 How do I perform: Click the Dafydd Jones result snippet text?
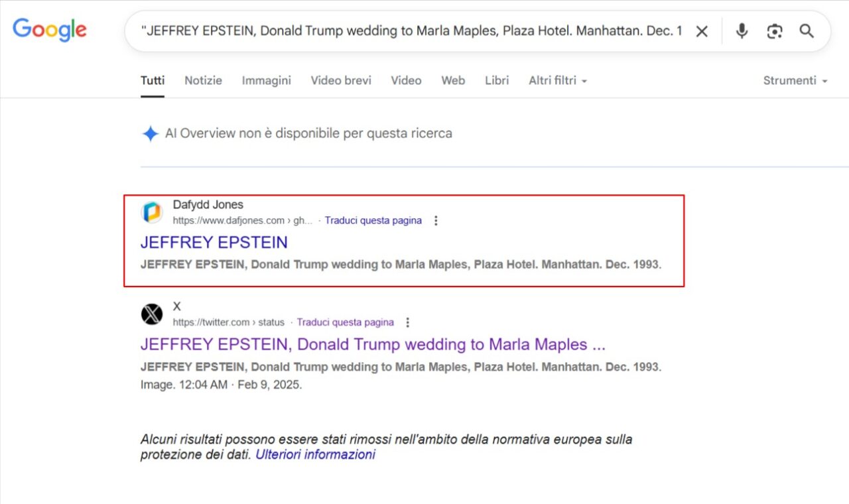tap(401, 264)
